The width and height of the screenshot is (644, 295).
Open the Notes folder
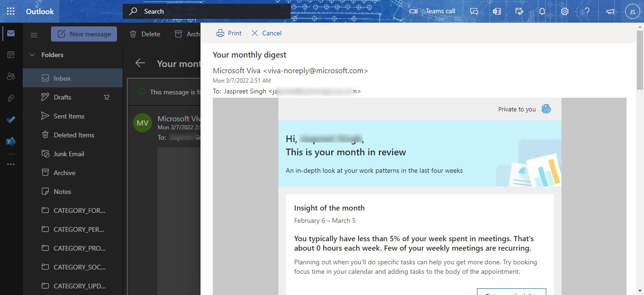point(73,192)
